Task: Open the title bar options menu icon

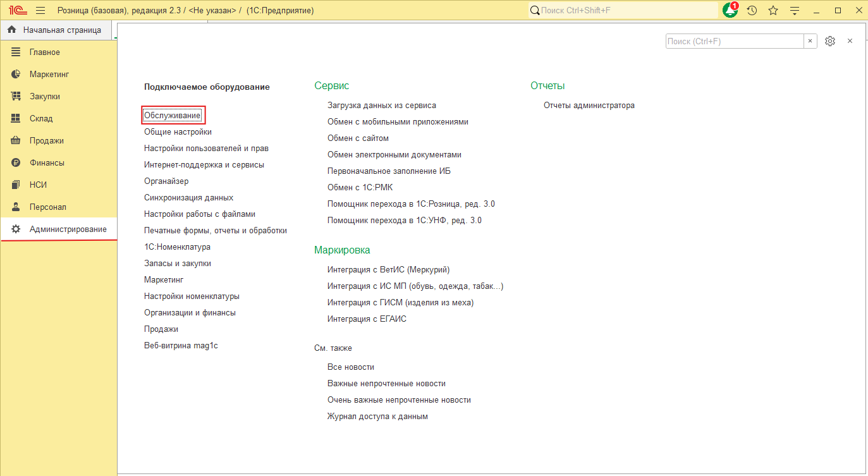Action: click(x=795, y=10)
